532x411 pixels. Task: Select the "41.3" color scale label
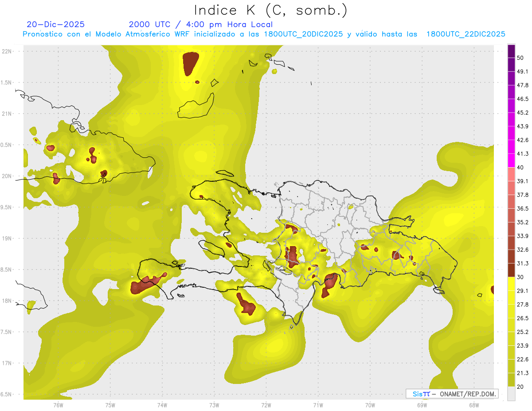click(x=523, y=154)
